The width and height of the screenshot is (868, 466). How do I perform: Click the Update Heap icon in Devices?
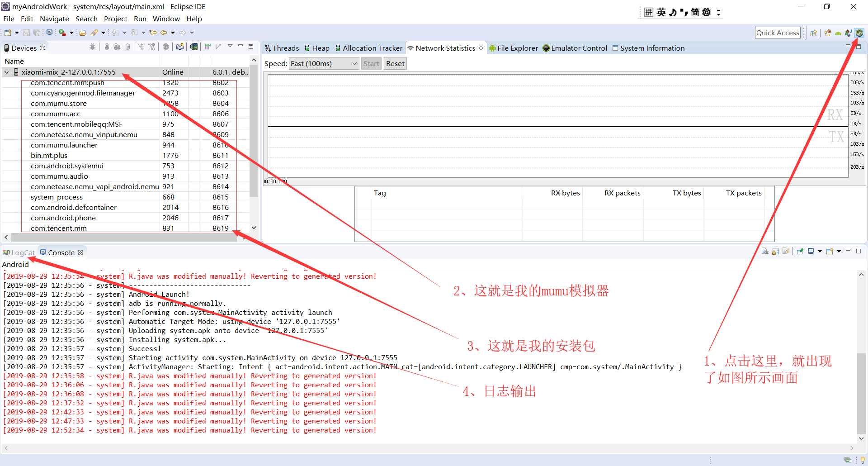[107, 47]
